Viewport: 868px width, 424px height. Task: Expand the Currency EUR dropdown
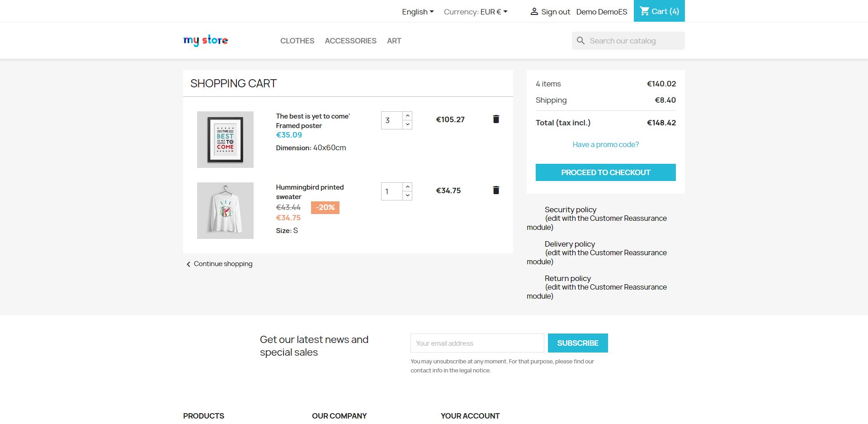(476, 12)
